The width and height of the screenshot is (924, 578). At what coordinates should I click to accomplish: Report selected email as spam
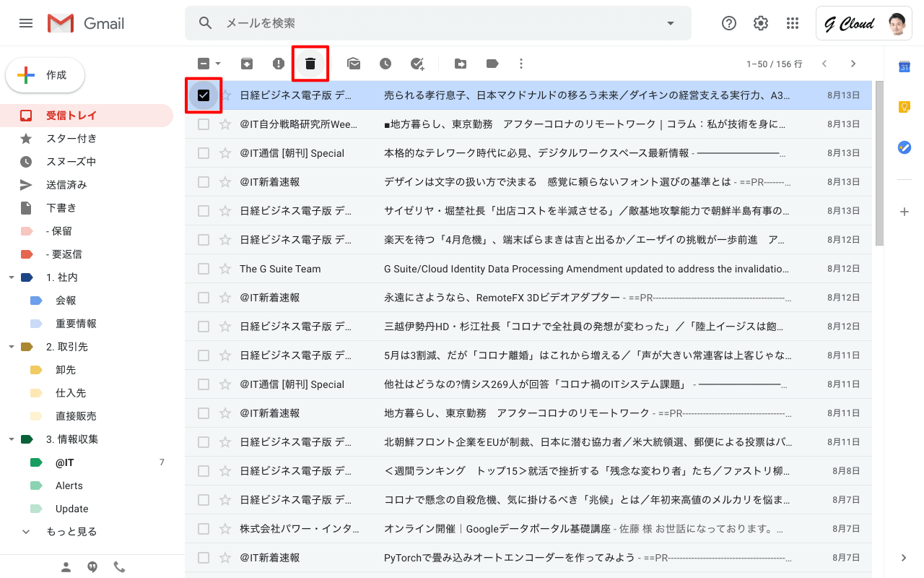pos(279,64)
